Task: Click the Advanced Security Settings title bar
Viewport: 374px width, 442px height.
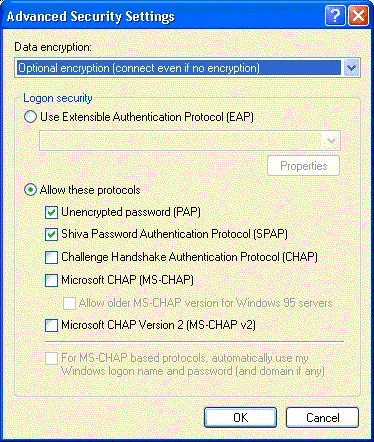Action: point(163,16)
